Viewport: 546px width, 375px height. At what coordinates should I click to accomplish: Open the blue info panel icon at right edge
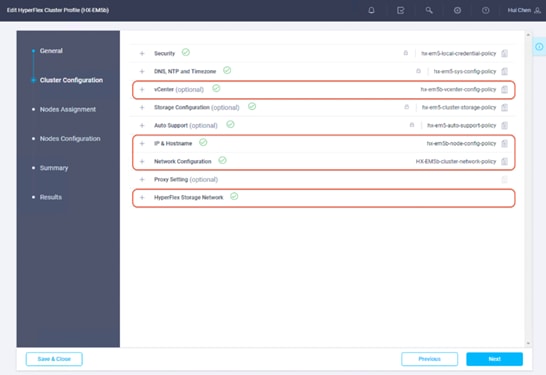coord(539,47)
